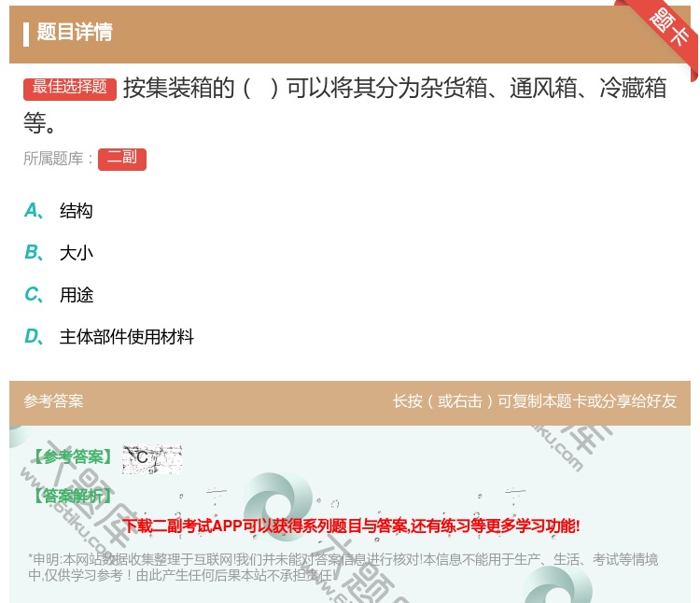The height and width of the screenshot is (603, 700).
Task: Click the answer image showing C
Action: tap(152, 459)
